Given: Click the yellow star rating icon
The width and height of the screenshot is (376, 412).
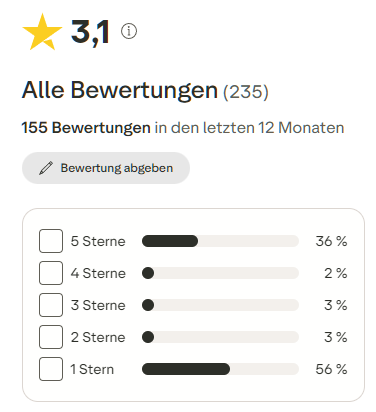Looking at the screenshot, I should click(42, 32).
